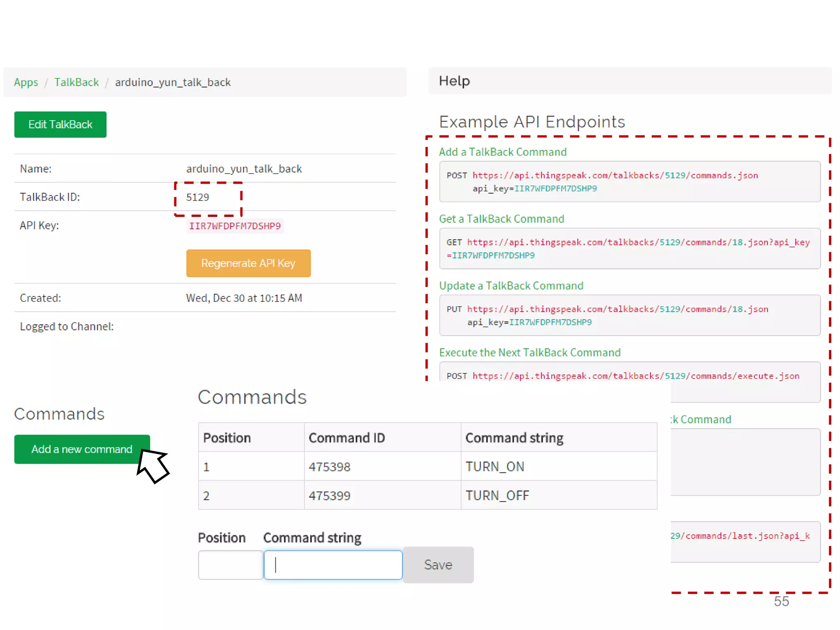Select the TURN_OFF command row
Screen dimensions: 840x630
(x=497, y=495)
